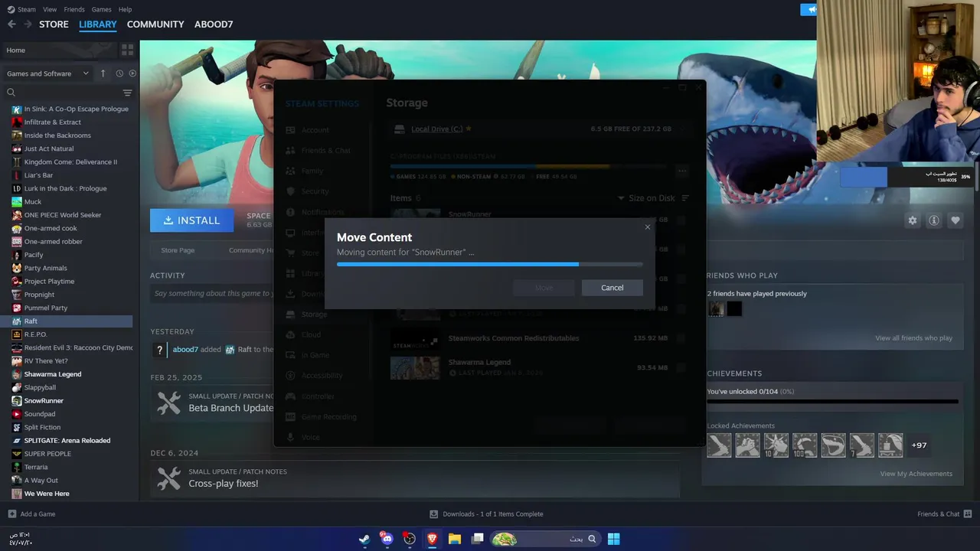Screen dimensions: 980x551
Task: Click Add a Game plus icon
Action: (11, 514)
